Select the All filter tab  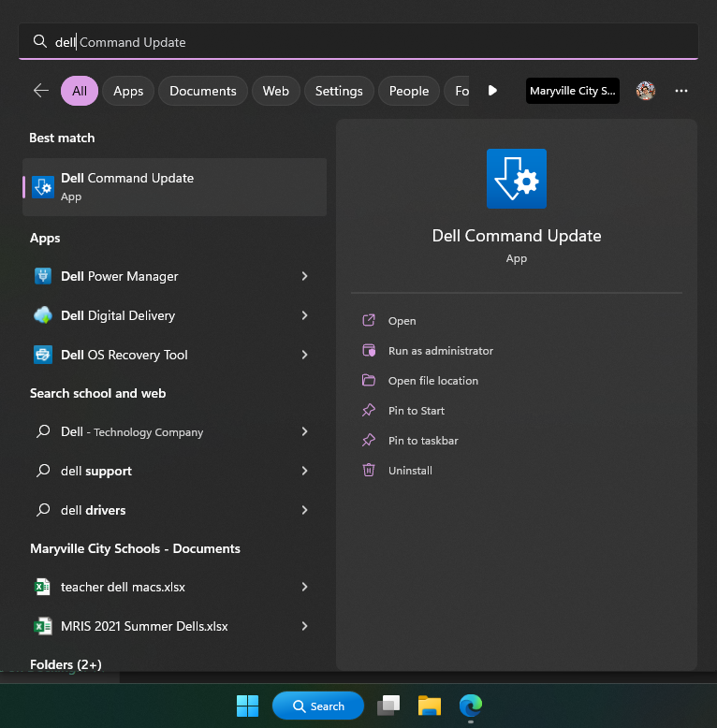click(x=80, y=91)
